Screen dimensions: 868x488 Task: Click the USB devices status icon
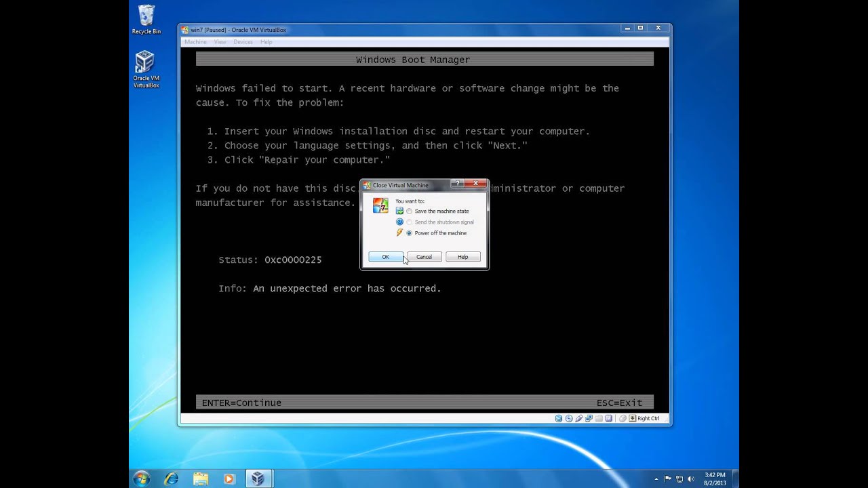tap(579, 418)
